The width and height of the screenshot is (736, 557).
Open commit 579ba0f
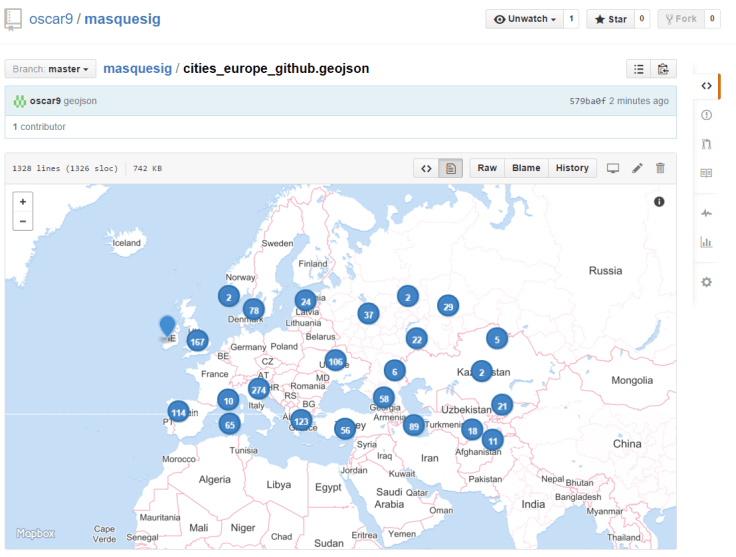587,101
